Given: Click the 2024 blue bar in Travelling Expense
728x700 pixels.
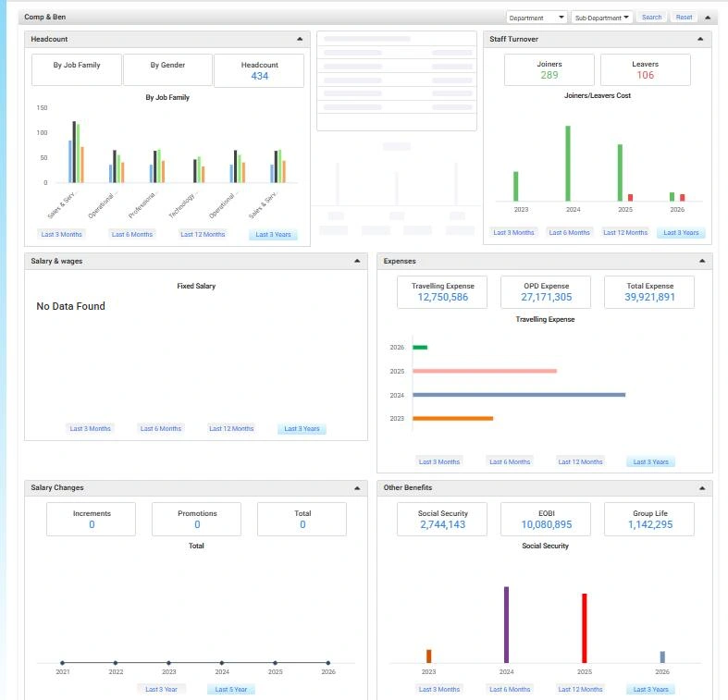Looking at the screenshot, I should 519,395.
